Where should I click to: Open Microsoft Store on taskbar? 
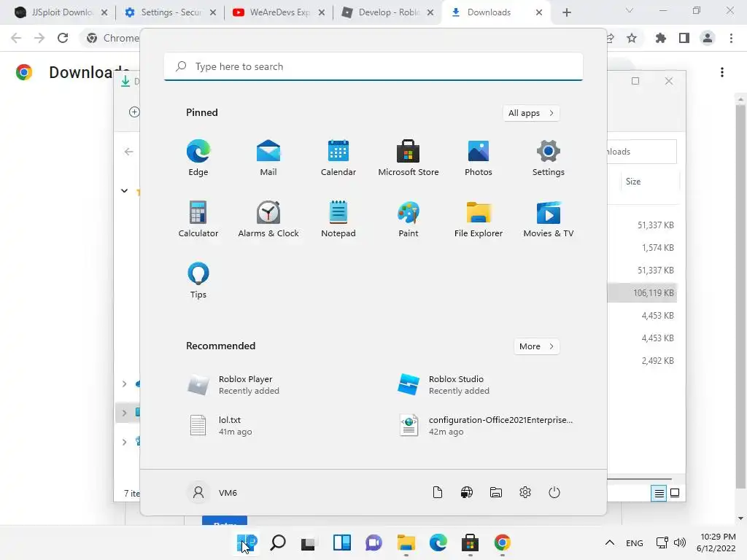(x=470, y=542)
